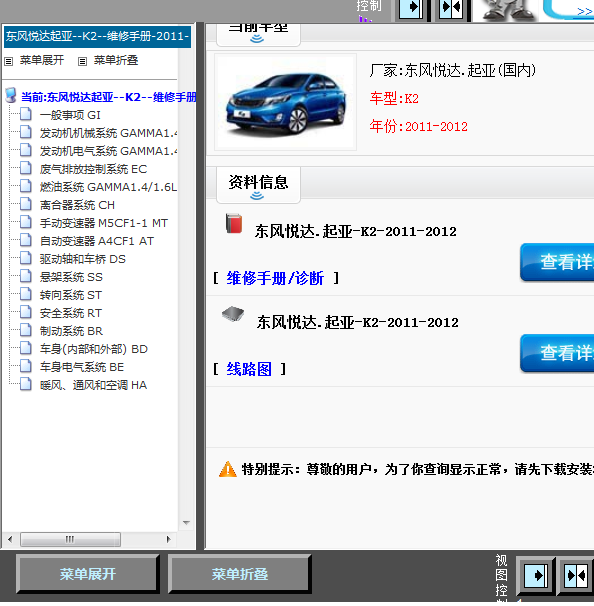Click the computer icon at tree root

11,95
